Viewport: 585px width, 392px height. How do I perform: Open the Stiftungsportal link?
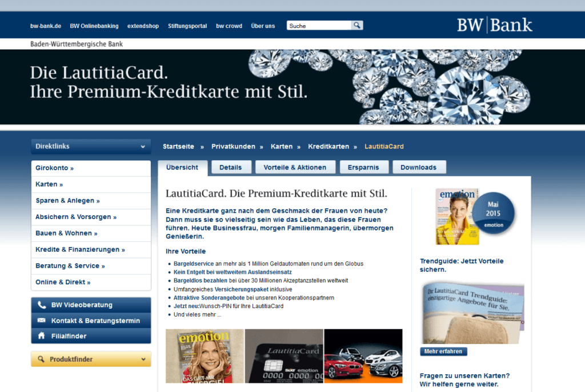(x=187, y=26)
